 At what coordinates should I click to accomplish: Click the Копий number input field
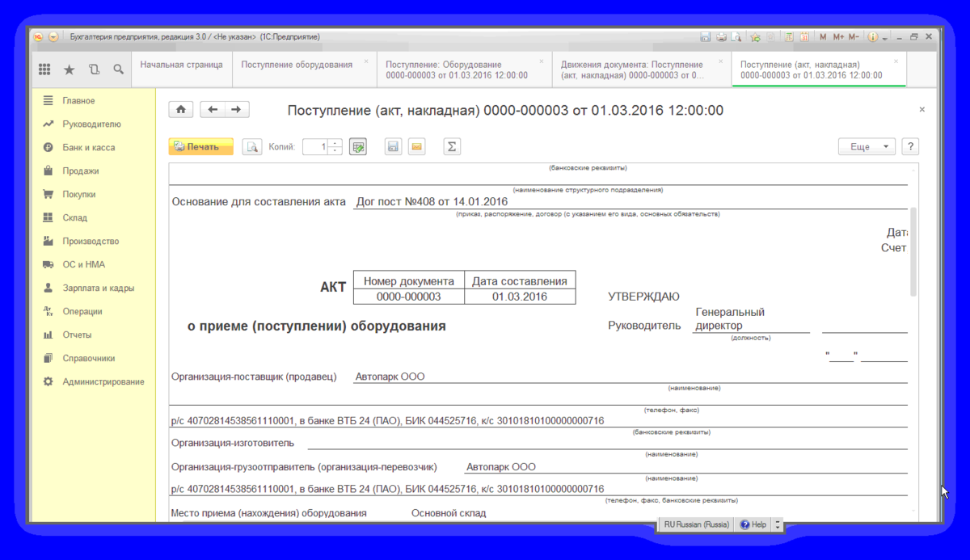[x=316, y=147]
